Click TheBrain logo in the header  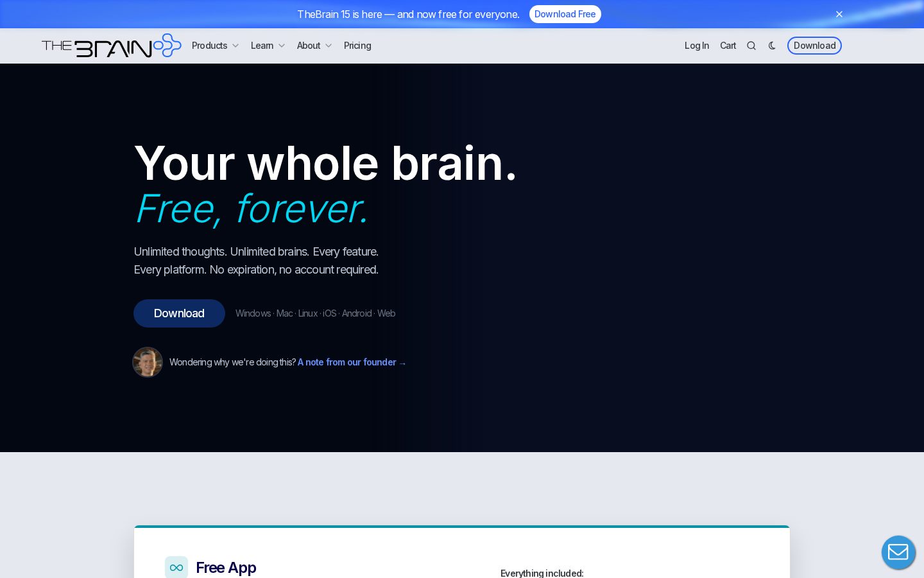[x=112, y=46]
